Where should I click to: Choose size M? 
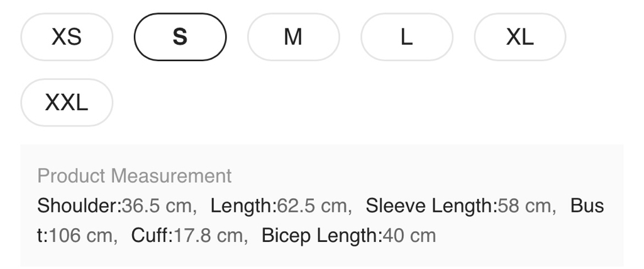click(293, 37)
